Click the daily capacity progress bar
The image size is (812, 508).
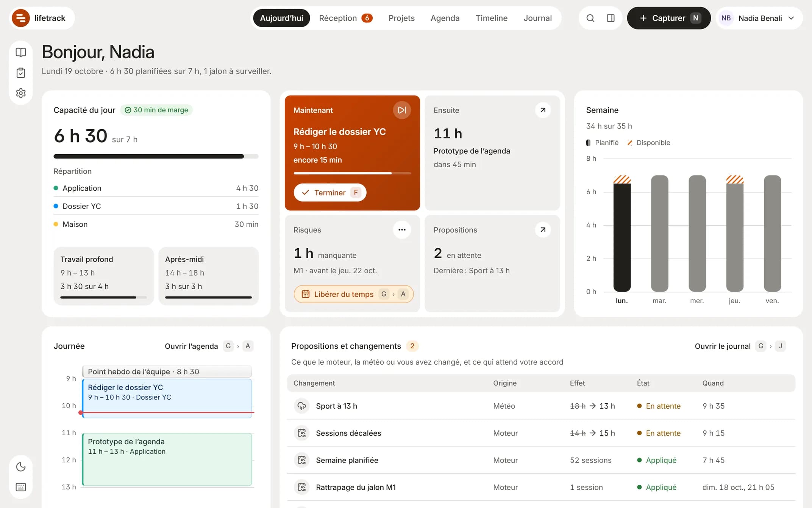(x=156, y=156)
